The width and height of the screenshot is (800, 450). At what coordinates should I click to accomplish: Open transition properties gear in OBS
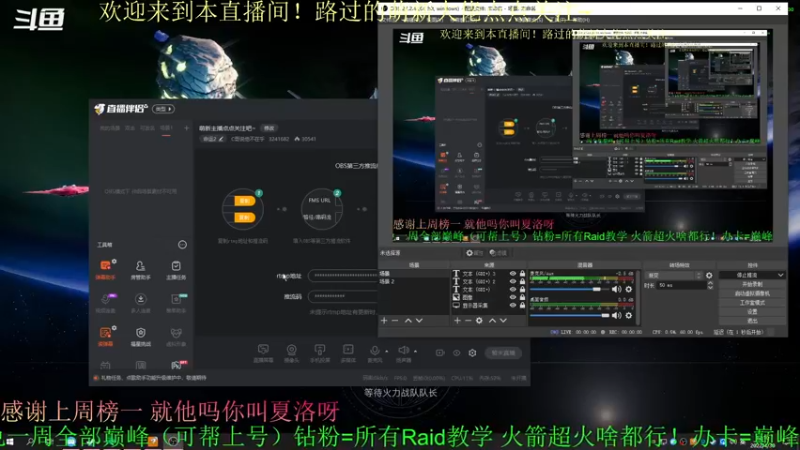pos(709,276)
